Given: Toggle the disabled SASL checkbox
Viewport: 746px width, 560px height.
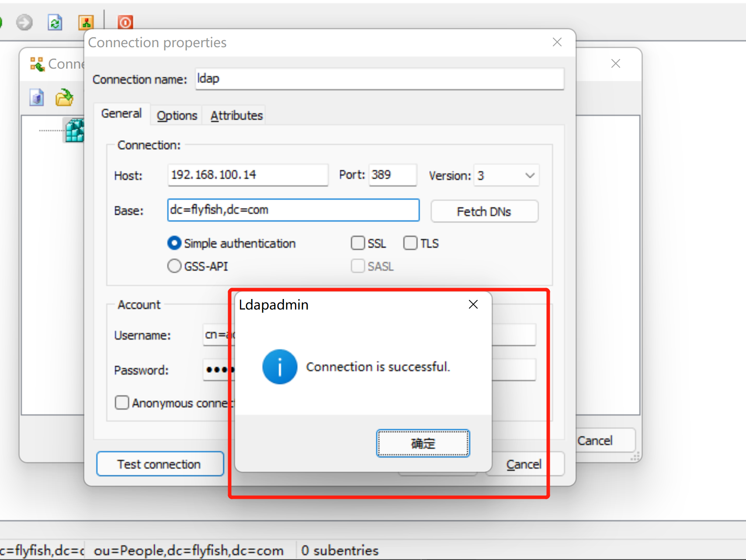Looking at the screenshot, I should tap(358, 266).
